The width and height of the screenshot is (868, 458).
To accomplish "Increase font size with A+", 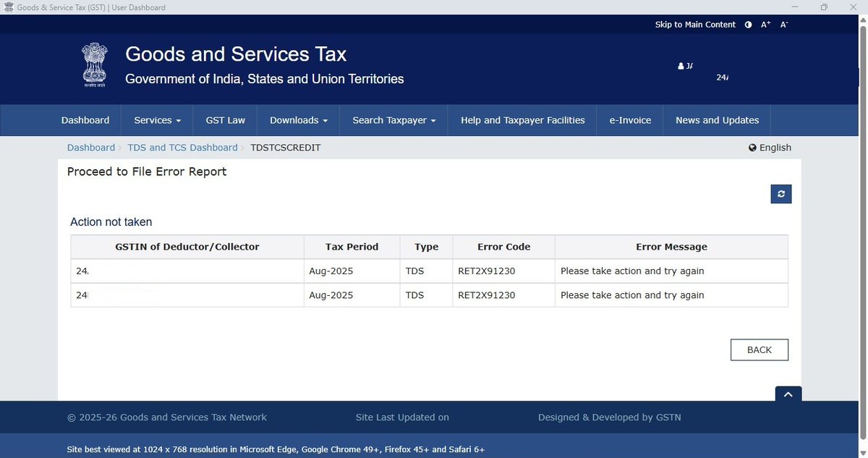I will point(766,25).
